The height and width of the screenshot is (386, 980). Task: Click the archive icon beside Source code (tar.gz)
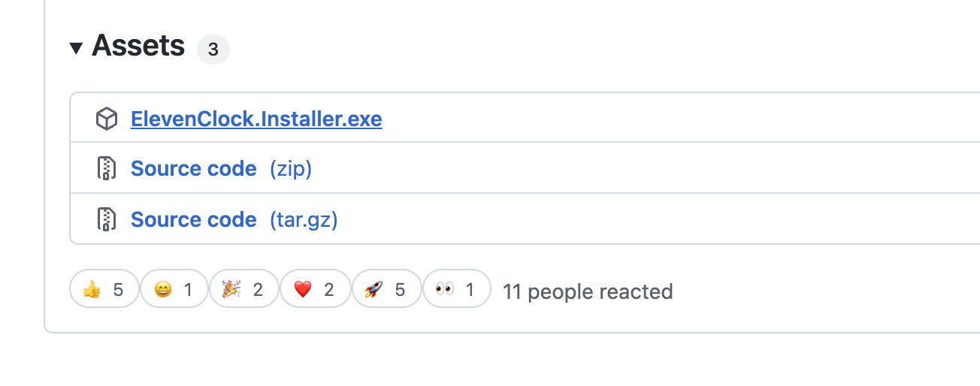[107, 219]
